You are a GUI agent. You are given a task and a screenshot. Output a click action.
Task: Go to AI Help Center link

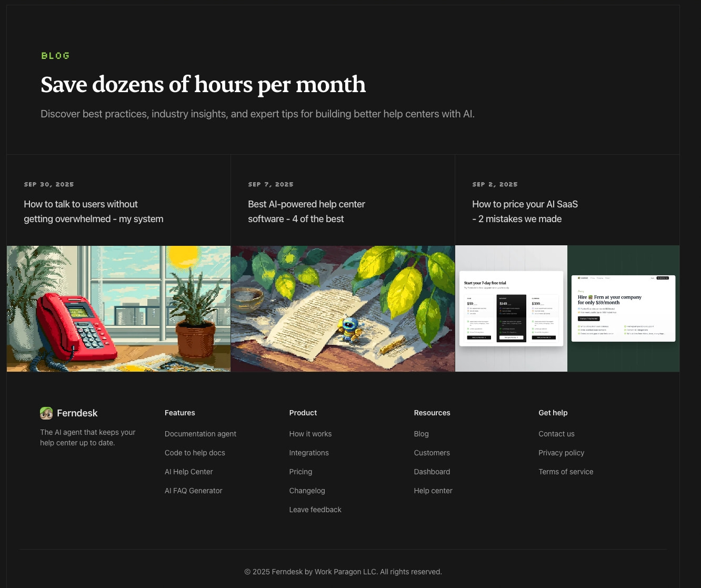[189, 472]
